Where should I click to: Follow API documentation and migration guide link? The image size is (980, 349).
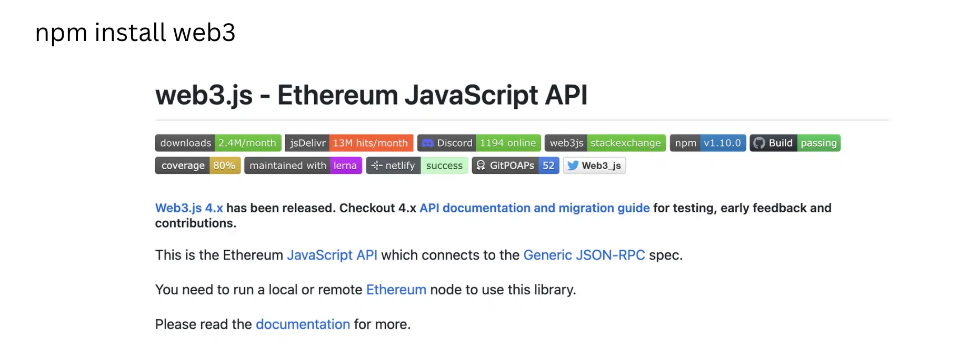coord(535,208)
